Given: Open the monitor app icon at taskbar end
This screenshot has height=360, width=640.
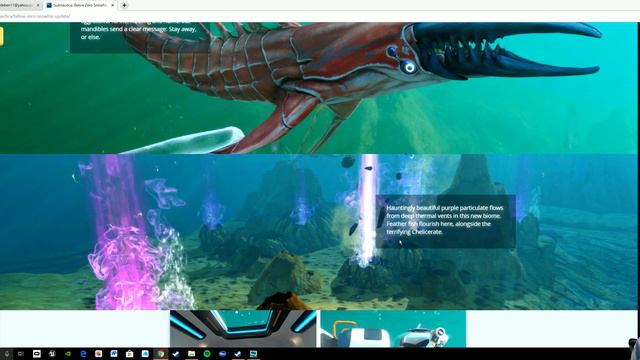Looking at the screenshot, I should point(253,354).
